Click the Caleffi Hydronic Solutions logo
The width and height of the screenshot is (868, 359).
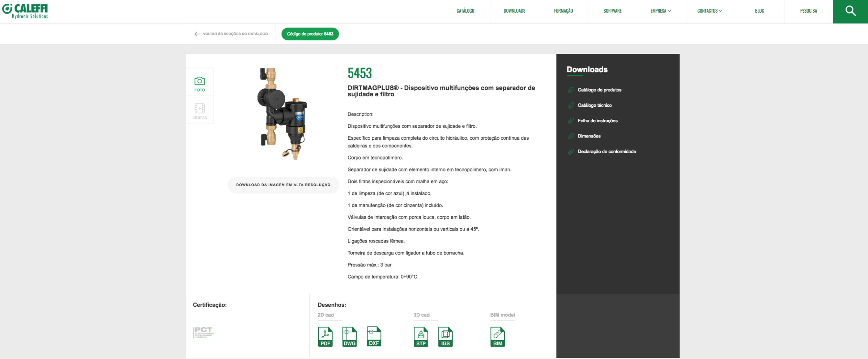click(25, 11)
